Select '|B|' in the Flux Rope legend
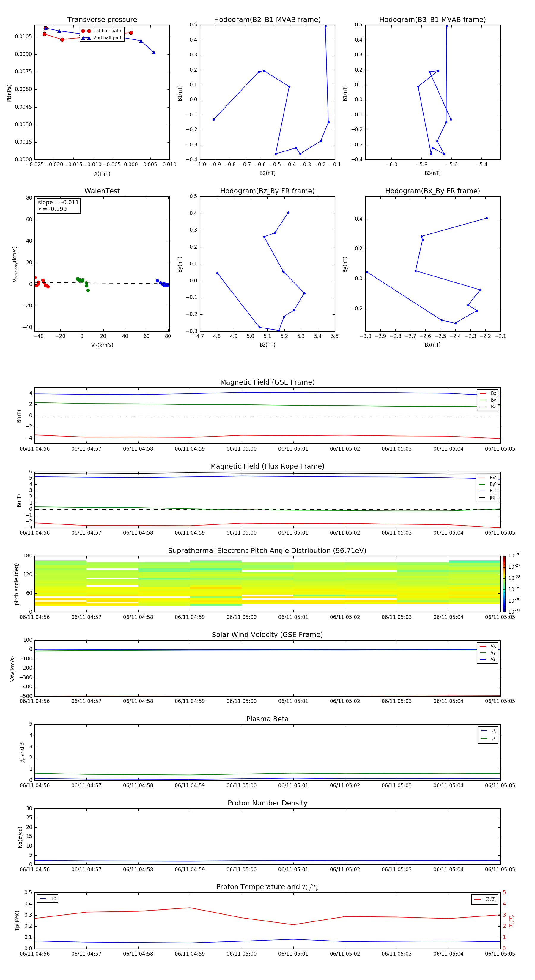This screenshot has width=535, height=980. [487, 498]
